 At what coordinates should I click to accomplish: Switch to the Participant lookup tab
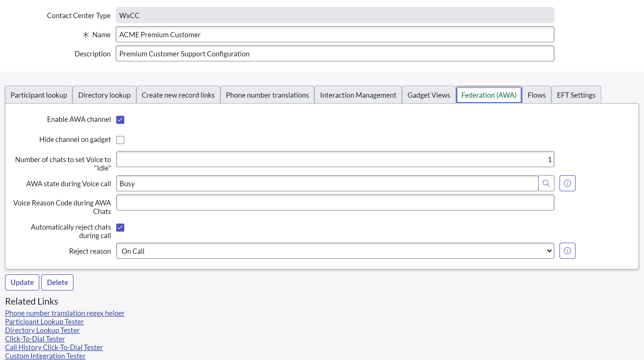point(39,95)
